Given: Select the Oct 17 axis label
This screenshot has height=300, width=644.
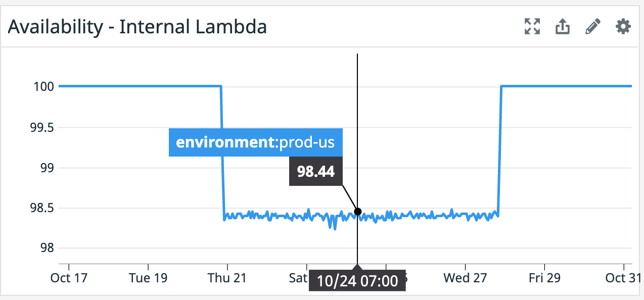Looking at the screenshot, I should pos(69,278).
